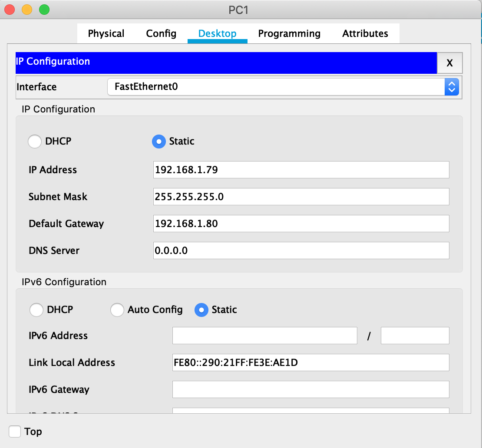Image resolution: width=482 pixels, height=448 pixels.
Task: Select Static for IPv6 configuration
Action: 201,310
